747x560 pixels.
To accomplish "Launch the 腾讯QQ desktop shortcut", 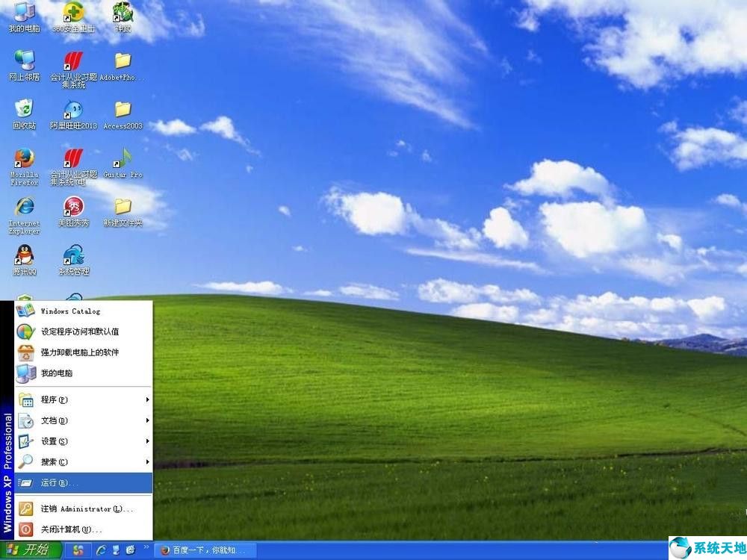I will pyautogui.click(x=25, y=260).
